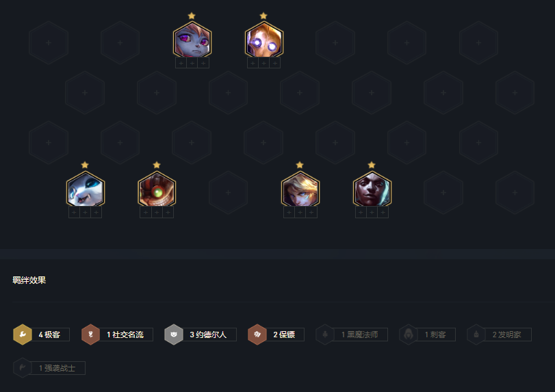Click Ekko's last item slot
The image size is (555, 392).
pos(383,212)
